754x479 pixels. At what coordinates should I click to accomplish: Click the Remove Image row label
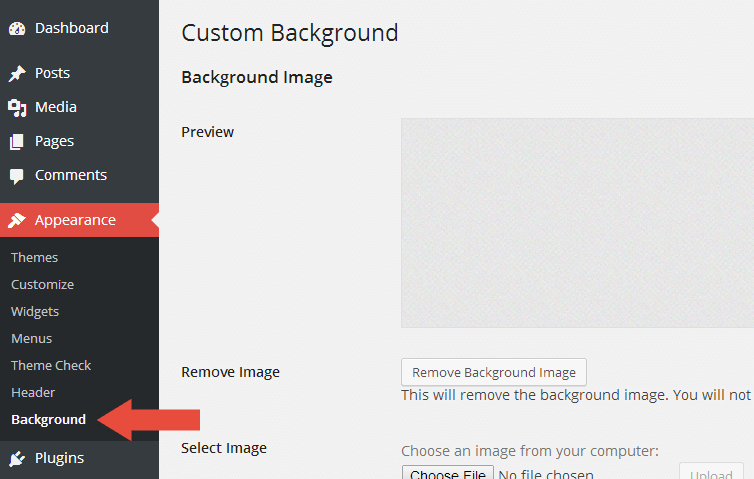(230, 372)
